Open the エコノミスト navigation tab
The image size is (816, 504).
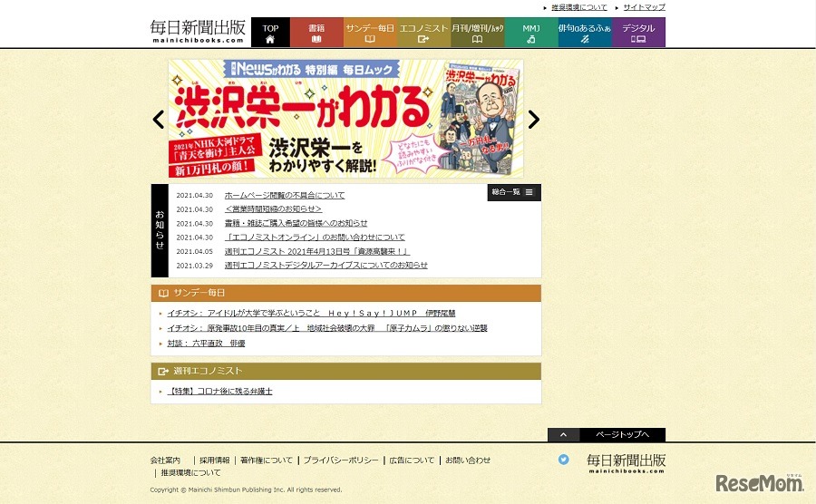click(x=423, y=33)
